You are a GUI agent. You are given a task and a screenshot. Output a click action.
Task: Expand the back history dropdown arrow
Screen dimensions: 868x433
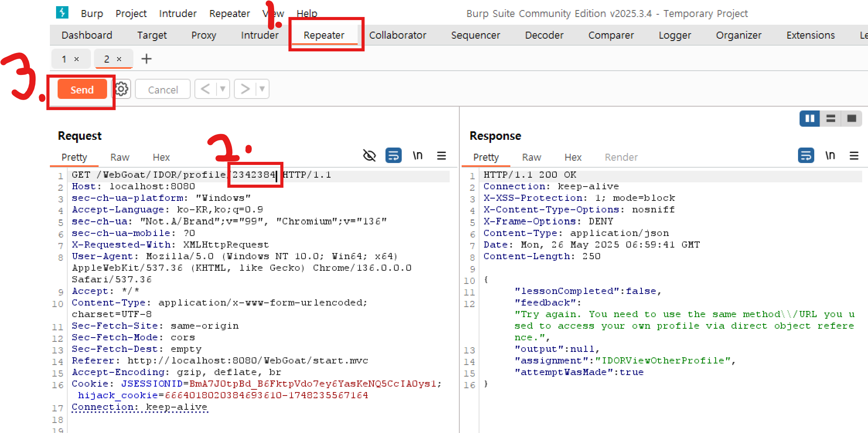pyautogui.click(x=223, y=89)
